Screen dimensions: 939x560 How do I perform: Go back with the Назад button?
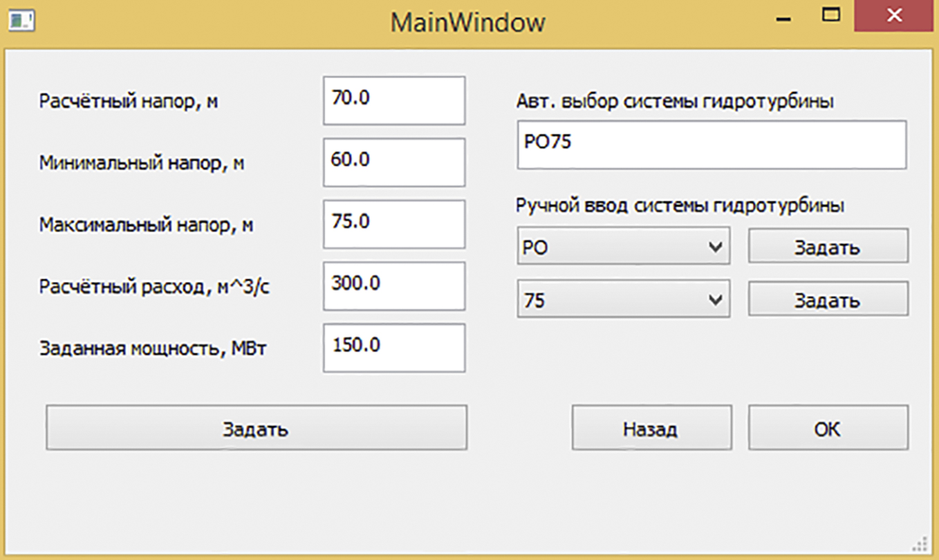click(x=651, y=429)
